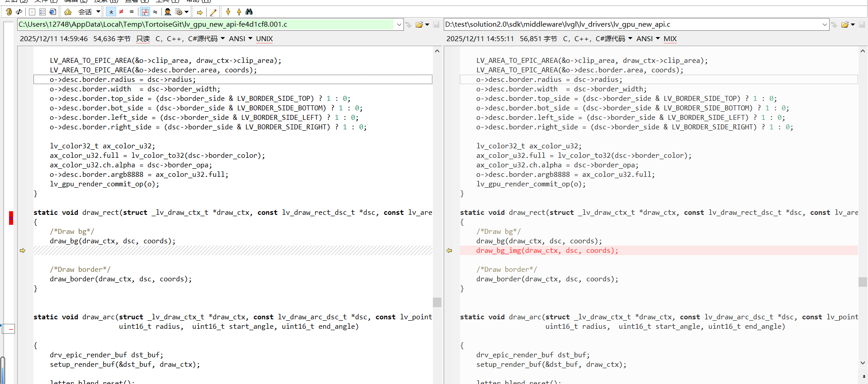Toggle Show All lines filter (asterisk)

tap(111, 12)
